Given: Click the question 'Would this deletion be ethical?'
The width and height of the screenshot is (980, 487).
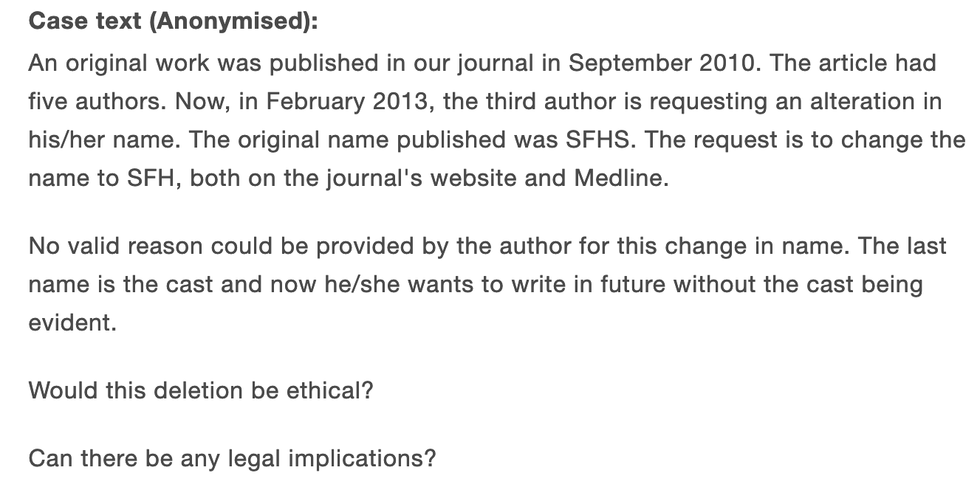Looking at the screenshot, I should (201, 390).
